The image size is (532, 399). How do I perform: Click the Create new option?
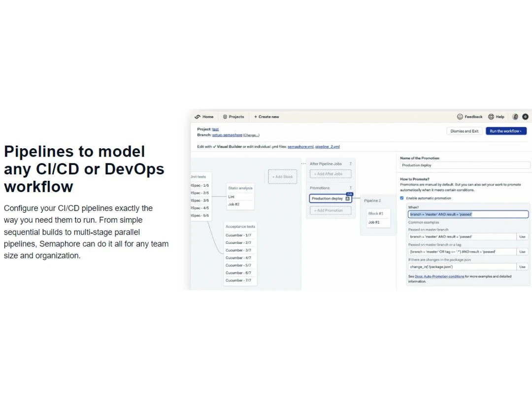click(x=266, y=117)
